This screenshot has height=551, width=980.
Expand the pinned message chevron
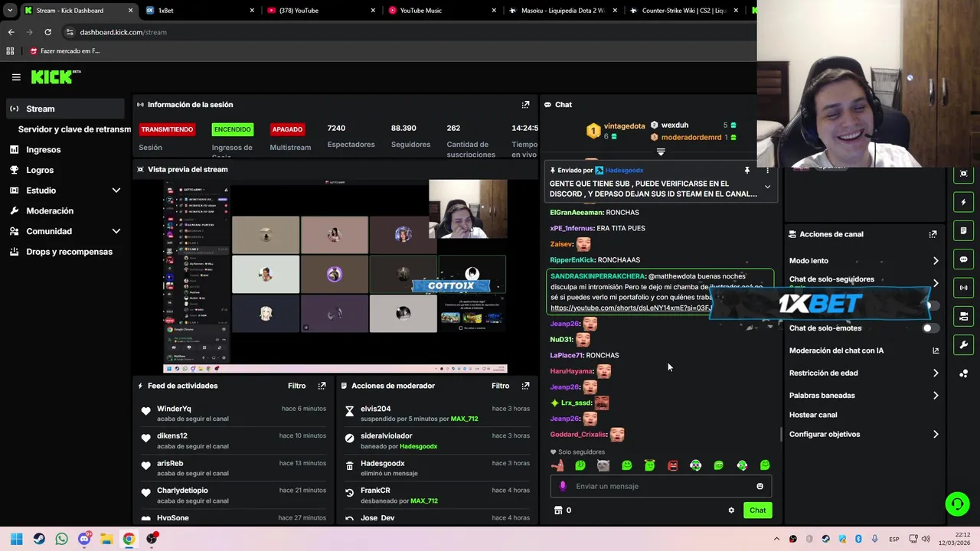point(767,187)
